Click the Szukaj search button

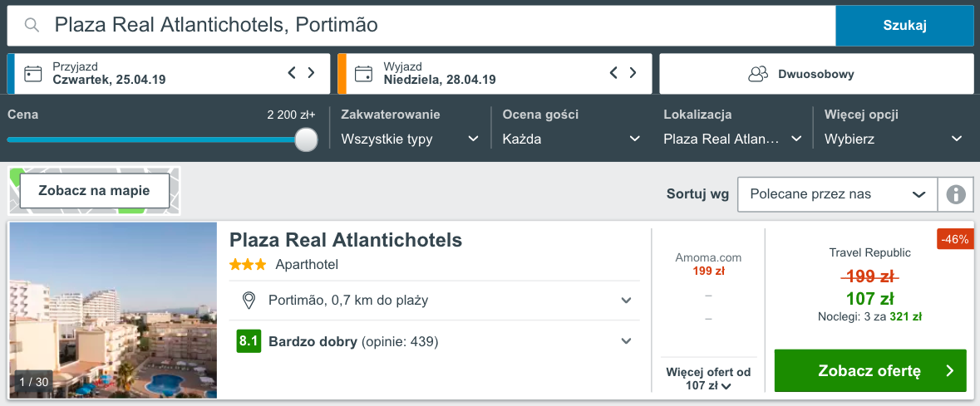click(904, 26)
